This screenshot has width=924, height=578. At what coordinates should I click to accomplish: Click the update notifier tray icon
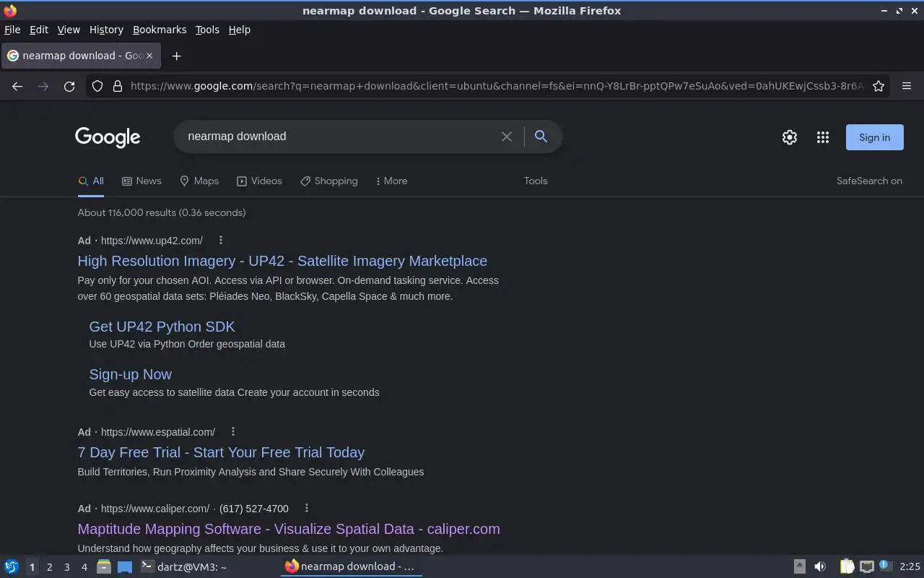[886, 566]
